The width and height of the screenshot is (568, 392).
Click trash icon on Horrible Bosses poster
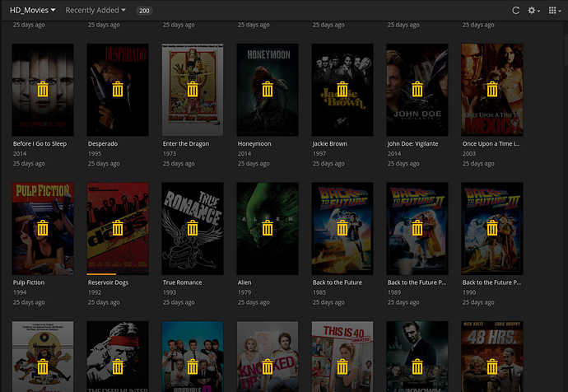[x=193, y=366]
